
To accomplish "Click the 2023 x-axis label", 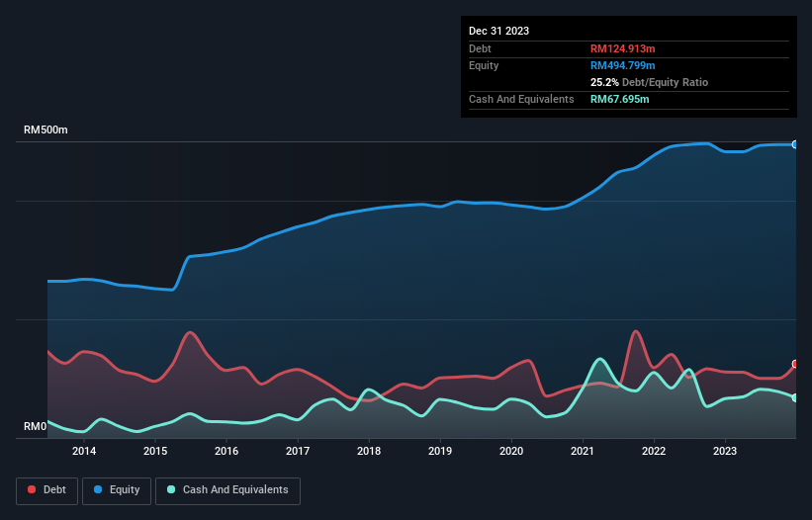I will 725,451.
